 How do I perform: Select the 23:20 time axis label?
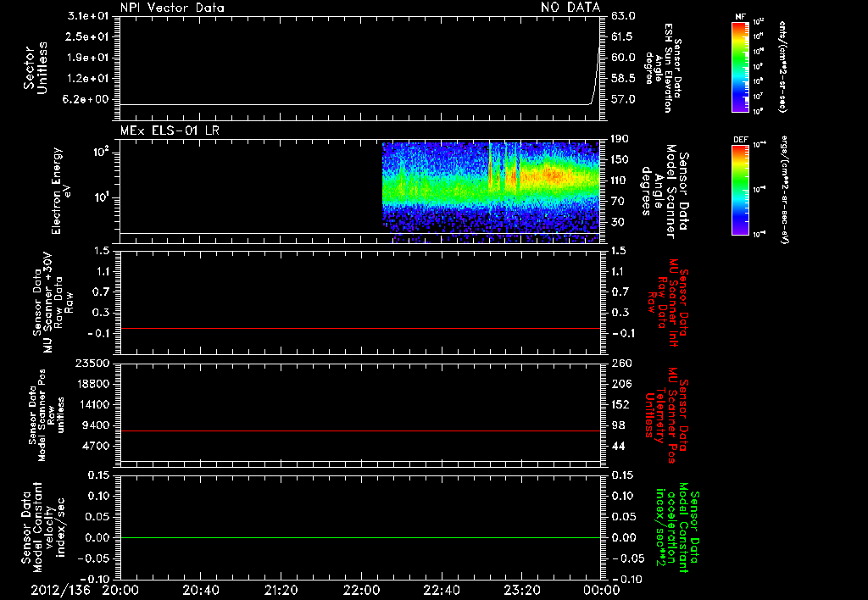tap(522, 590)
